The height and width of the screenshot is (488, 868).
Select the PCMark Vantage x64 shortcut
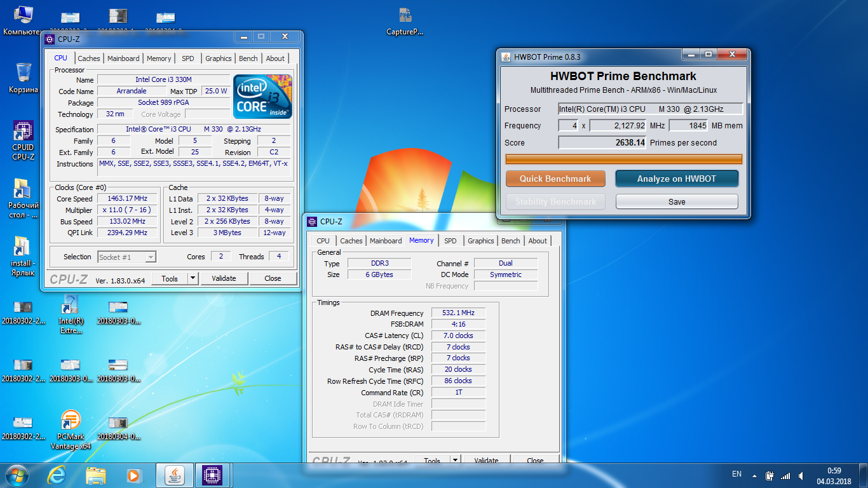point(71,430)
